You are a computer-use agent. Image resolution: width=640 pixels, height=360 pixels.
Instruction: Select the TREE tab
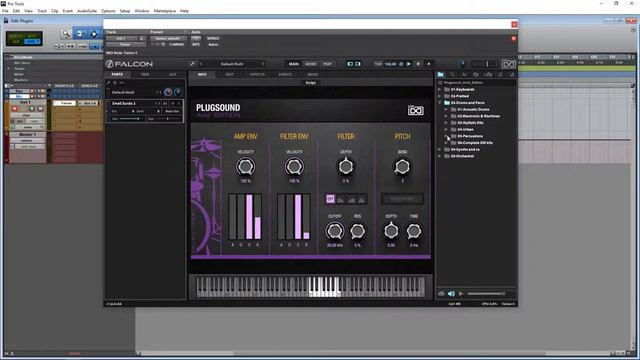[x=145, y=75]
